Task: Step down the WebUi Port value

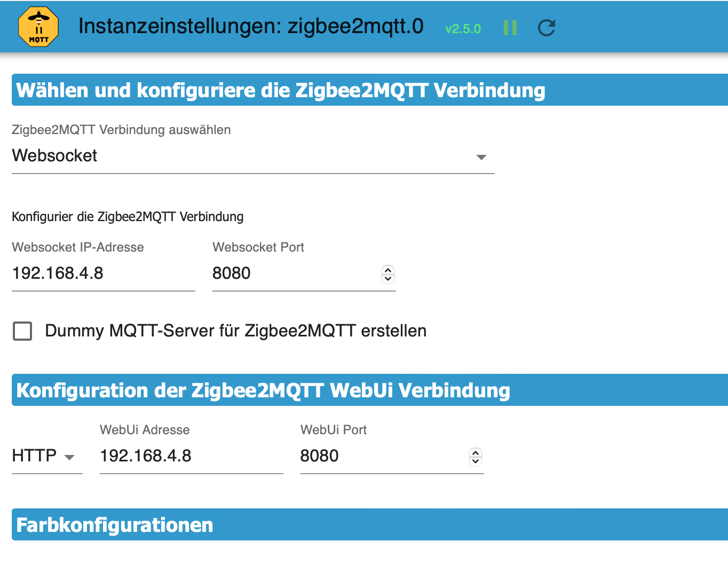Action: (476, 460)
